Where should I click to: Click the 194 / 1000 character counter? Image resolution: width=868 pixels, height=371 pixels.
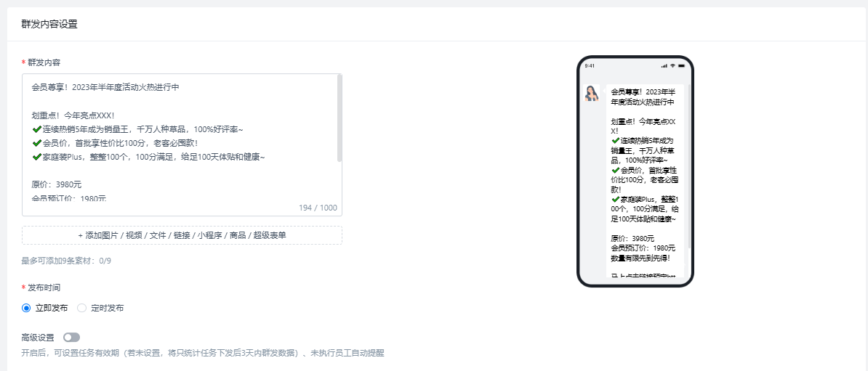[318, 208]
